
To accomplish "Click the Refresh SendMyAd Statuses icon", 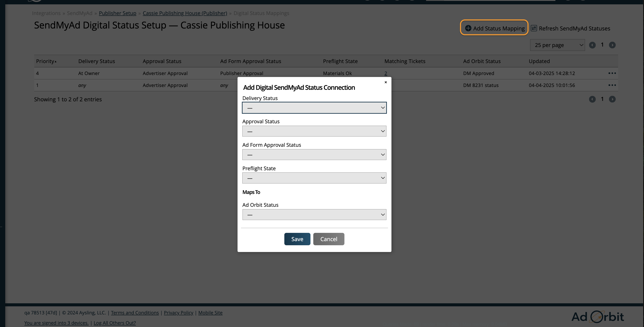I will (534, 28).
